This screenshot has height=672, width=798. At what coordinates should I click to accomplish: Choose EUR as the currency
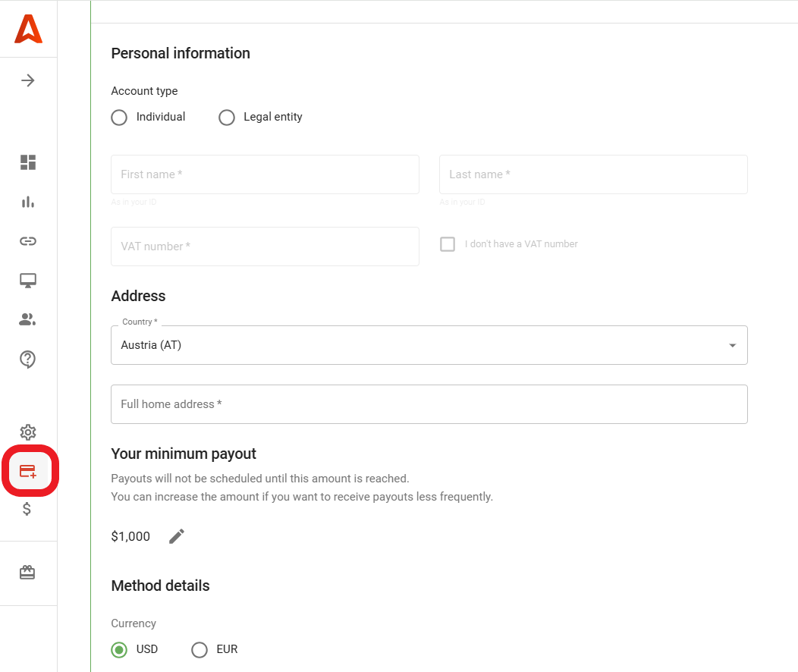point(199,649)
